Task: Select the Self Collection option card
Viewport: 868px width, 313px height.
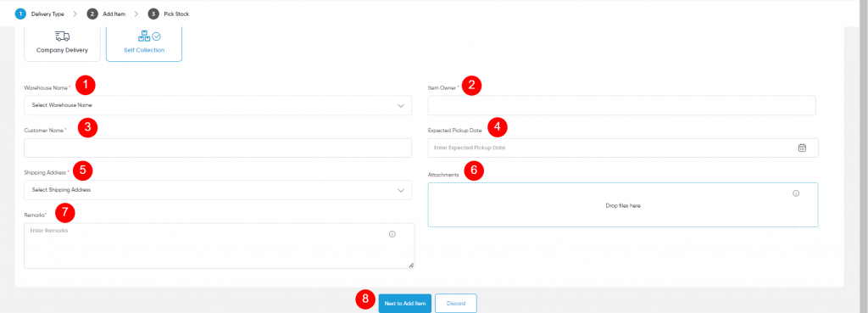Action: click(x=144, y=44)
